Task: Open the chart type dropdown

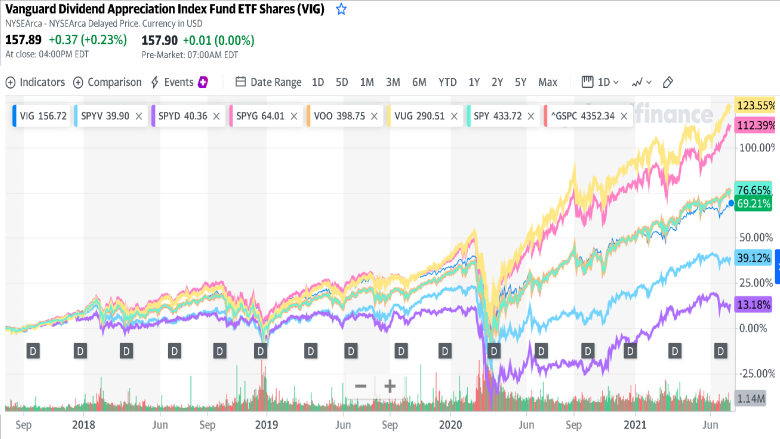Action: pyautogui.click(x=642, y=82)
